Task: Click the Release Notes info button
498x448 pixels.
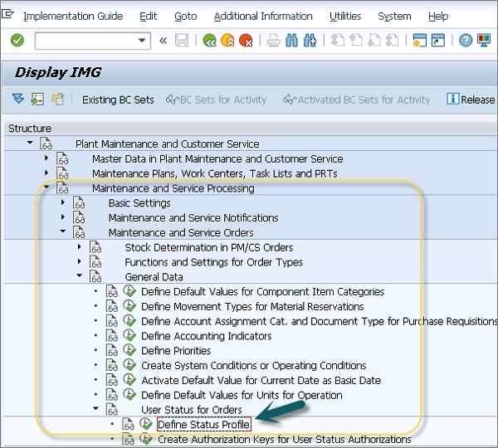Action: (x=471, y=100)
